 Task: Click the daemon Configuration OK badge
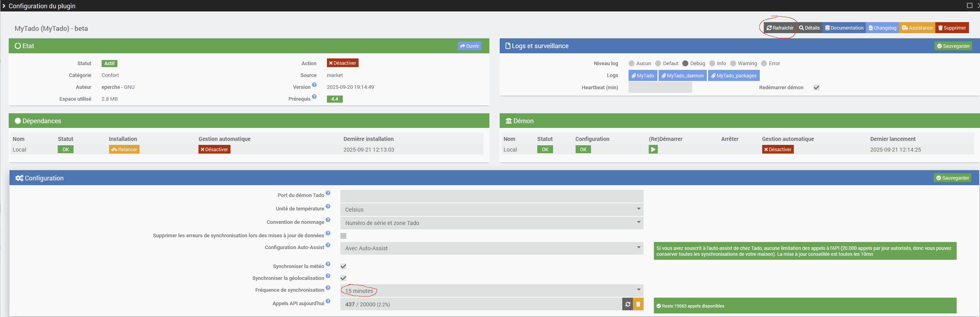[583, 150]
